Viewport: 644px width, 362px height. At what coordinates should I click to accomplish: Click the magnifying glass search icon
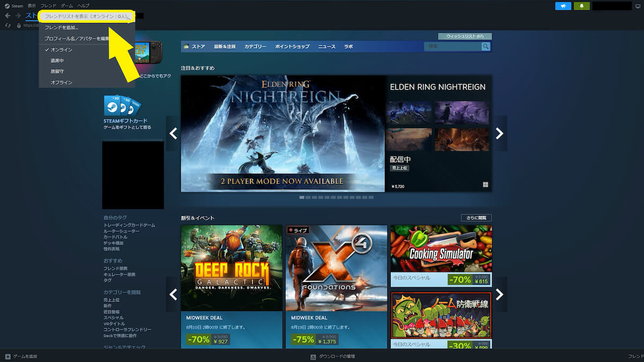486,47
